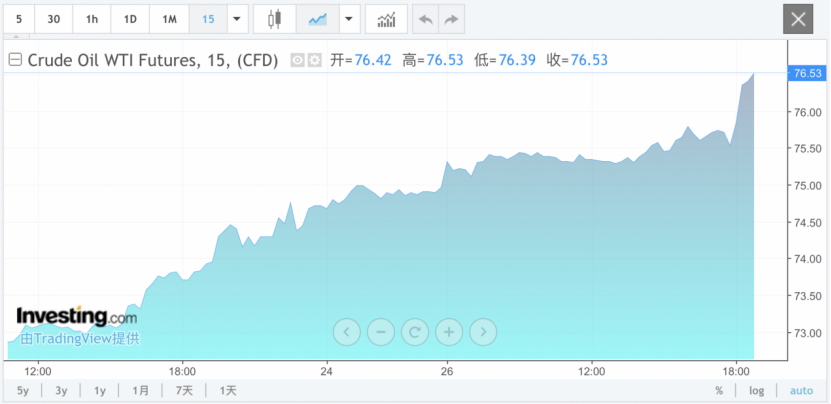Click the small arrow below the 5 button

(x=16, y=37)
